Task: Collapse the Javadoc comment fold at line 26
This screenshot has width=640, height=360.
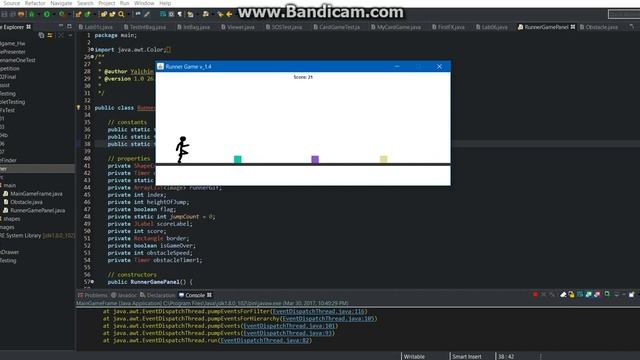Action: [x=92, y=57]
